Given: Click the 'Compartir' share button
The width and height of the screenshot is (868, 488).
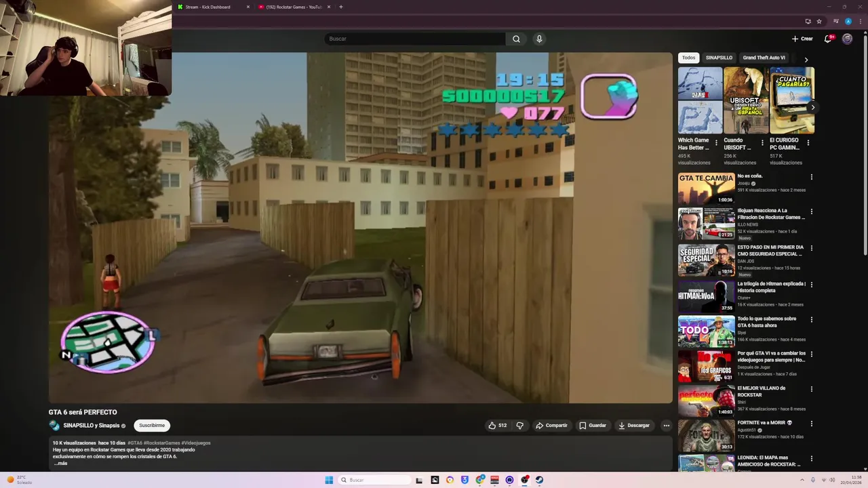Looking at the screenshot, I should (x=551, y=426).
